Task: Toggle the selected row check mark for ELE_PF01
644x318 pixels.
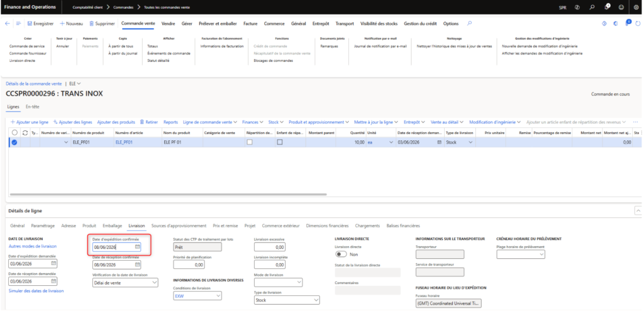Action: point(14,142)
